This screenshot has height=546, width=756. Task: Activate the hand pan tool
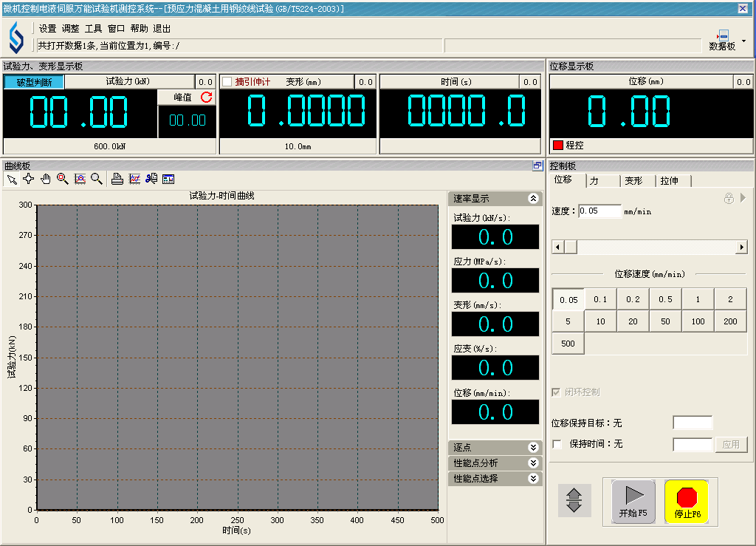click(46, 179)
